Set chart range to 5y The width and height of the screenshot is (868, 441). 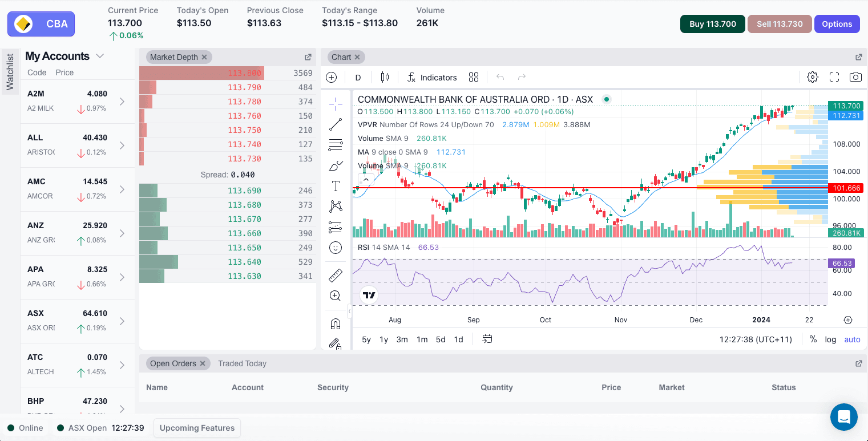366,339
